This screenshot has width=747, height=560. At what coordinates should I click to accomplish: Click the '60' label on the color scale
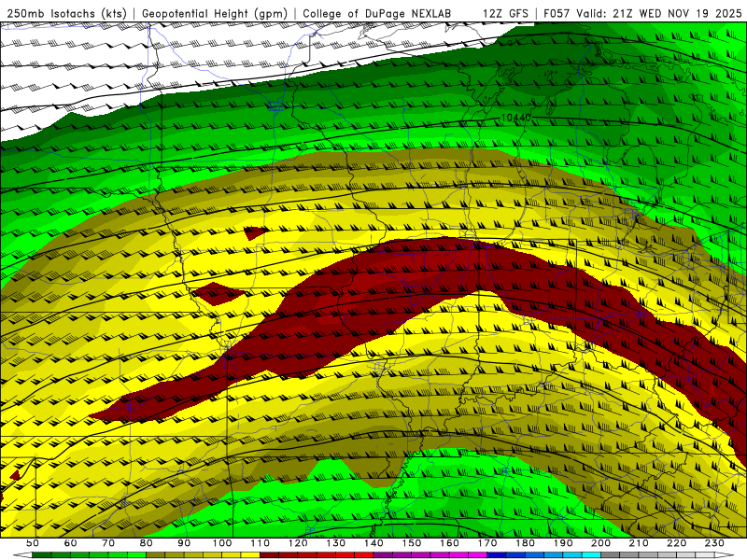click(x=70, y=543)
